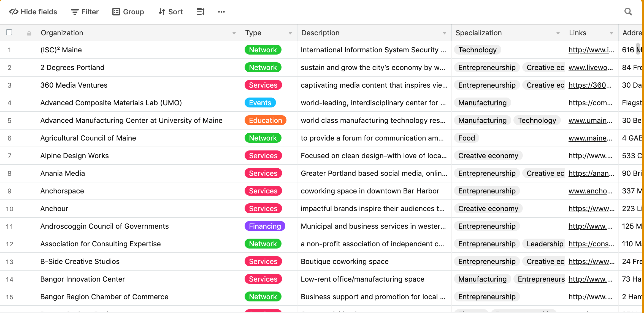644x313 pixels.
Task: Open the www.maine... link
Action: [x=590, y=138]
